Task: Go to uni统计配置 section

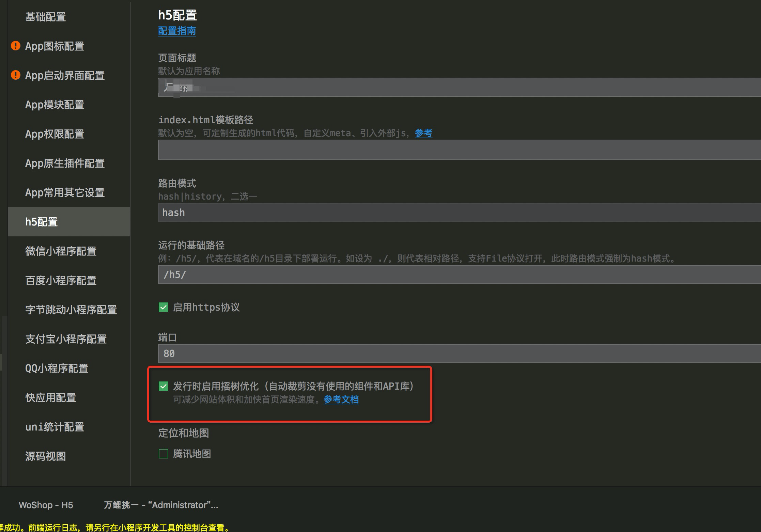Action: tap(55, 427)
